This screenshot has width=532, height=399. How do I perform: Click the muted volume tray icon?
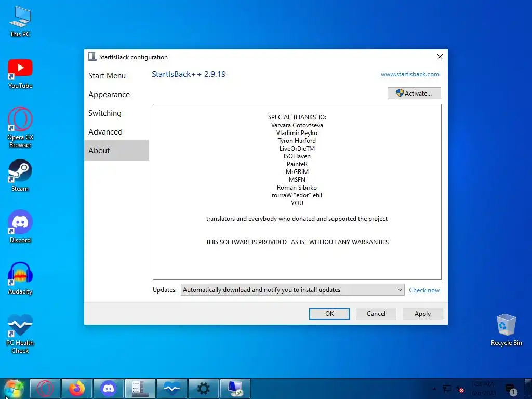pos(459,389)
